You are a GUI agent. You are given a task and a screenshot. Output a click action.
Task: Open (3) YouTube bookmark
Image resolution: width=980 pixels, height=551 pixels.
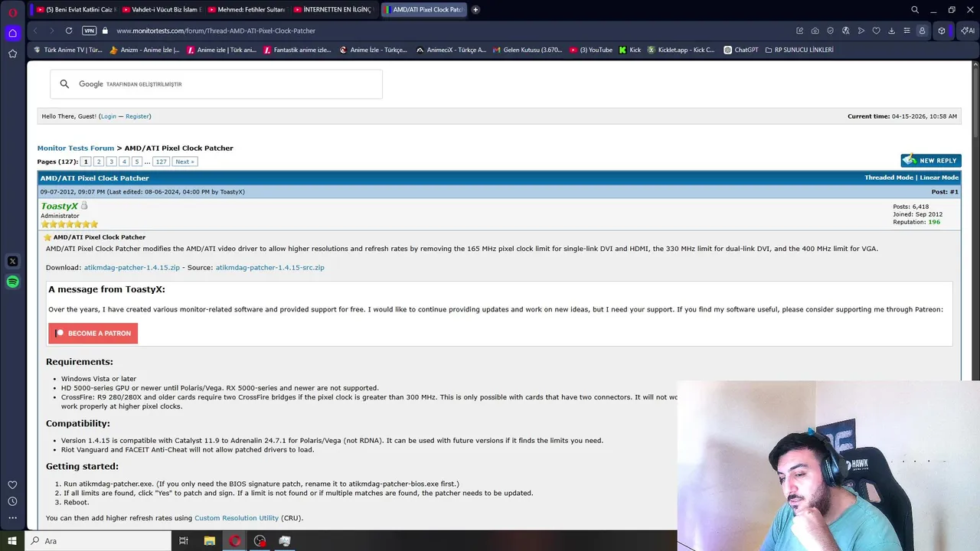coord(591,50)
